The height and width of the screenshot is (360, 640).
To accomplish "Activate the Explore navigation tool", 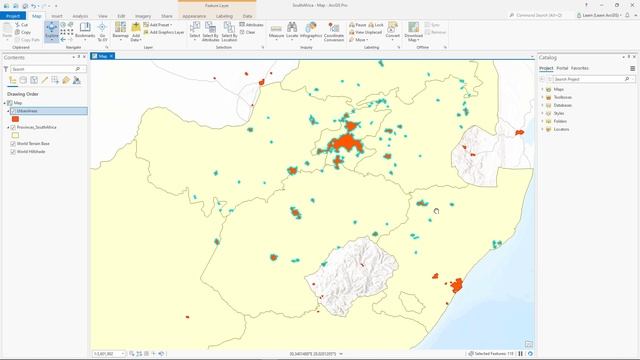I will coord(51,31).
